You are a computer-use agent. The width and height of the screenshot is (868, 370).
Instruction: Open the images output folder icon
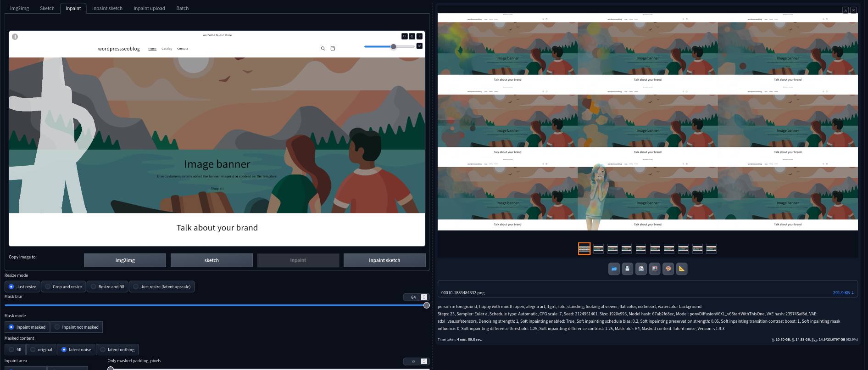click(614, 269)
